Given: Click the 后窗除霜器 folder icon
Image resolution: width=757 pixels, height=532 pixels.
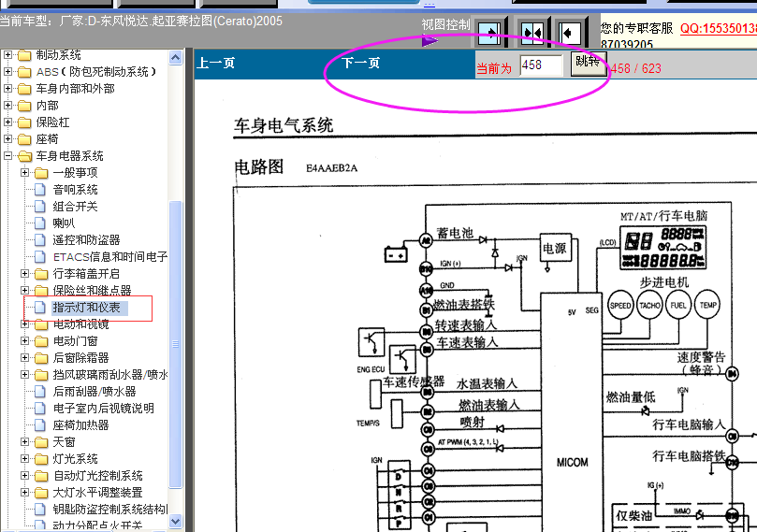Looking at the screenshot, I should (41, 358).
